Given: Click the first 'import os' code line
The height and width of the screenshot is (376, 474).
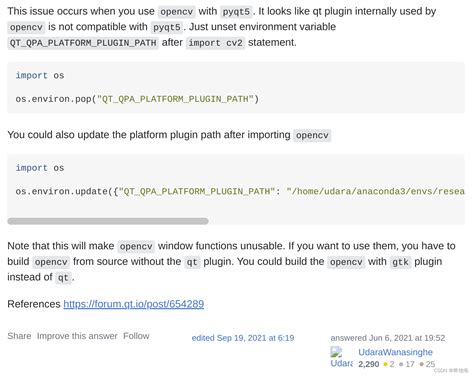Looking at the screenshot, I should [x=40, y=75].
